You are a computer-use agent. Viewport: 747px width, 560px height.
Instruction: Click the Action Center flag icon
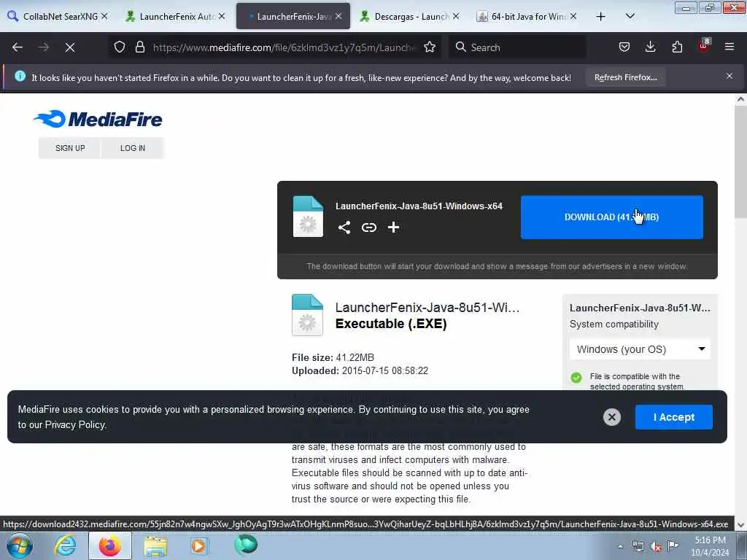673,545
